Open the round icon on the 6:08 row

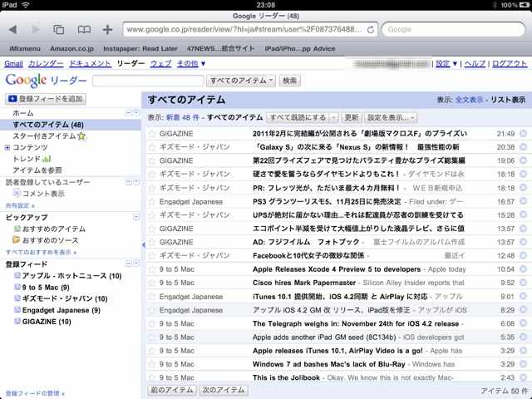coord(523,323)
